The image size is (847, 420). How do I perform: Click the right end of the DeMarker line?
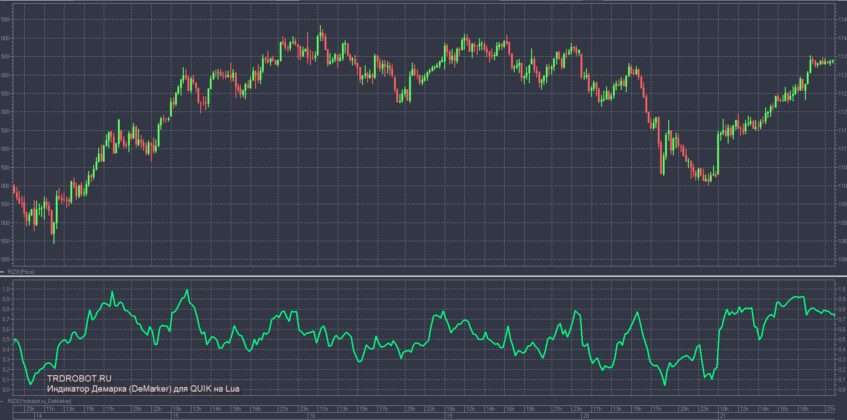tap(833, 315)
